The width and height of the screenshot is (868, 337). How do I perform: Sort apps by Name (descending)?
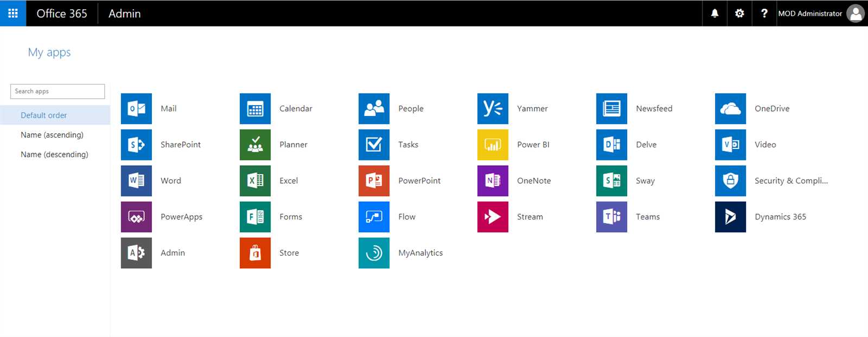point(54,154)
